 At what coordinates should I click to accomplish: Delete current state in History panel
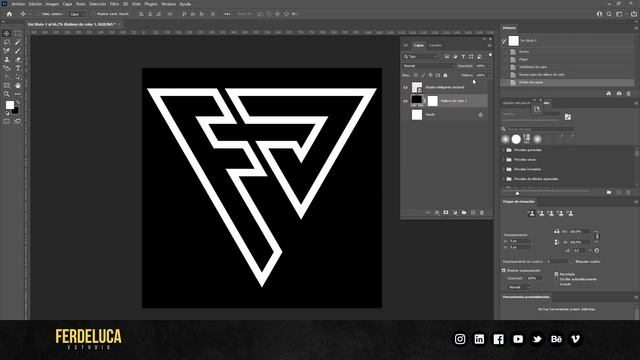tap(629, 93)
